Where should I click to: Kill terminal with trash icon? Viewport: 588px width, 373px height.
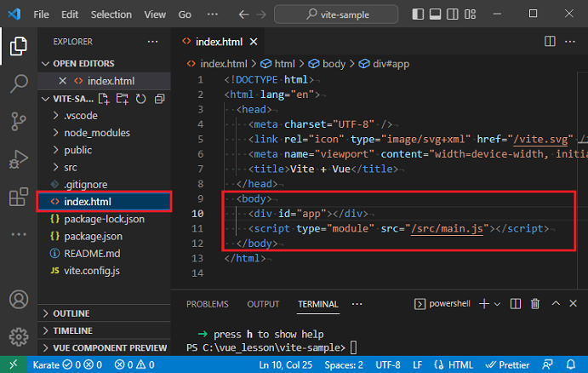[x=535, y=303]
